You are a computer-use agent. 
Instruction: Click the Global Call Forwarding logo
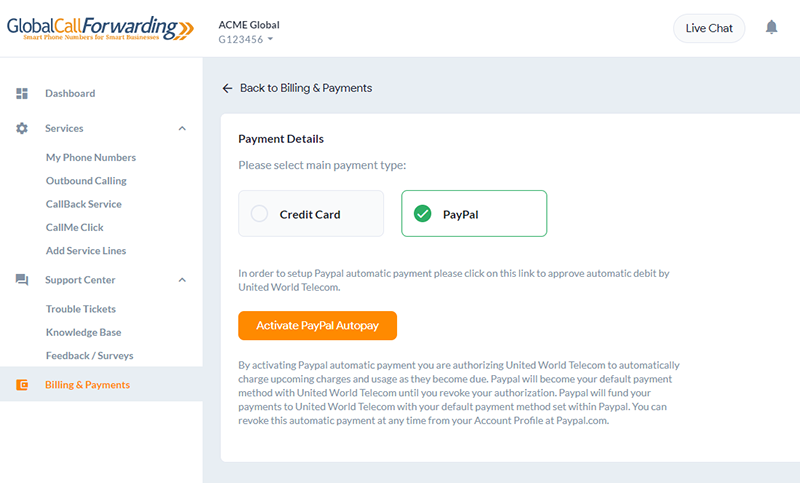(100, 28)
